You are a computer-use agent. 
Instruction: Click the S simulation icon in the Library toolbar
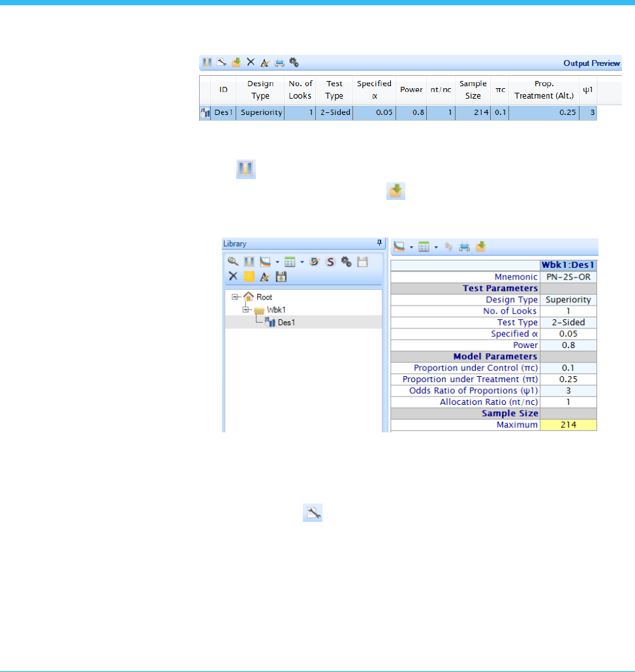click(330, 261)
